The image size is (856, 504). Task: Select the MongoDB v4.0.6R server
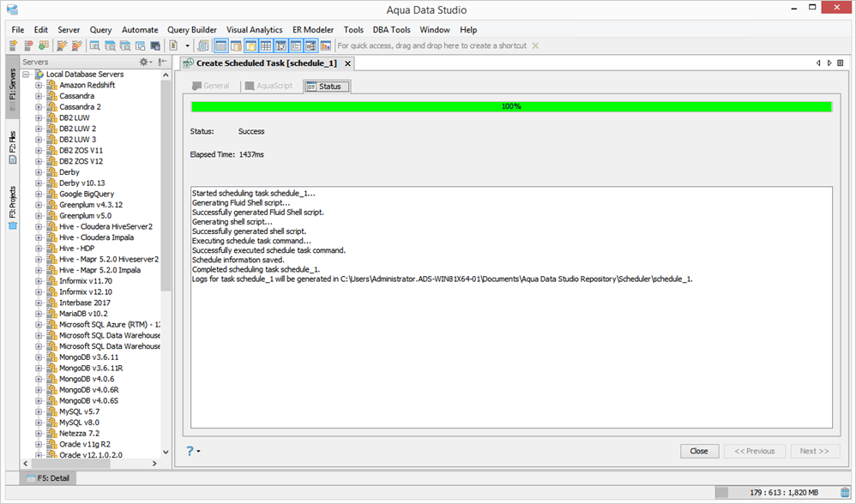[x=89, y=390]
